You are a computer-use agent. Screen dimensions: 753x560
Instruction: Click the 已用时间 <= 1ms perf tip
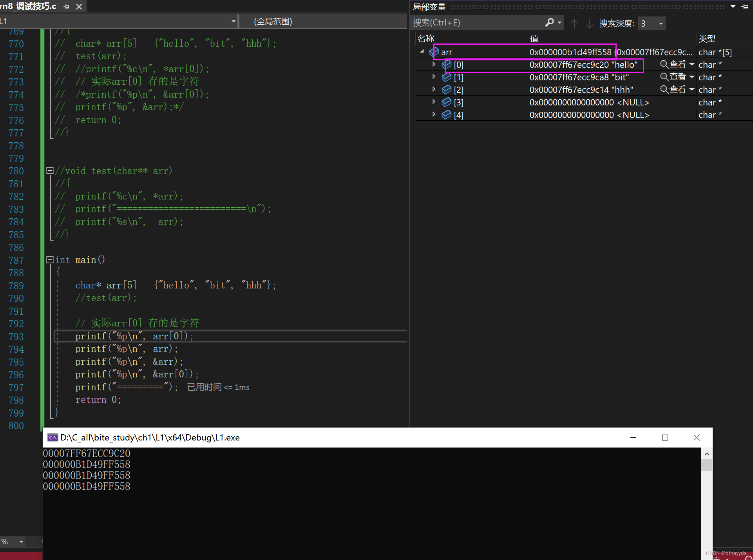pyautogui.click(x=218, y=387)
